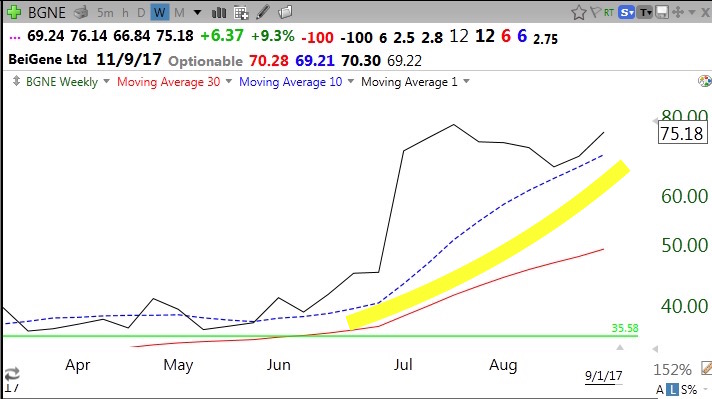The height and width of the screenshot is (399, 712).
Task: Click the floppy disk save icon
Action: (x=662, y=12)
